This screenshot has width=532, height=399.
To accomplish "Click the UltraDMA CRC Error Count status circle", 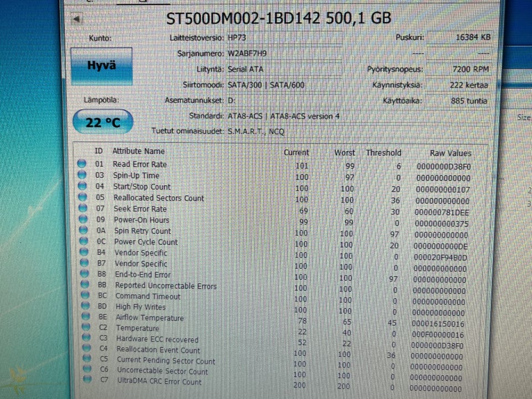I will pyautogui.click(x=88, y=379).
